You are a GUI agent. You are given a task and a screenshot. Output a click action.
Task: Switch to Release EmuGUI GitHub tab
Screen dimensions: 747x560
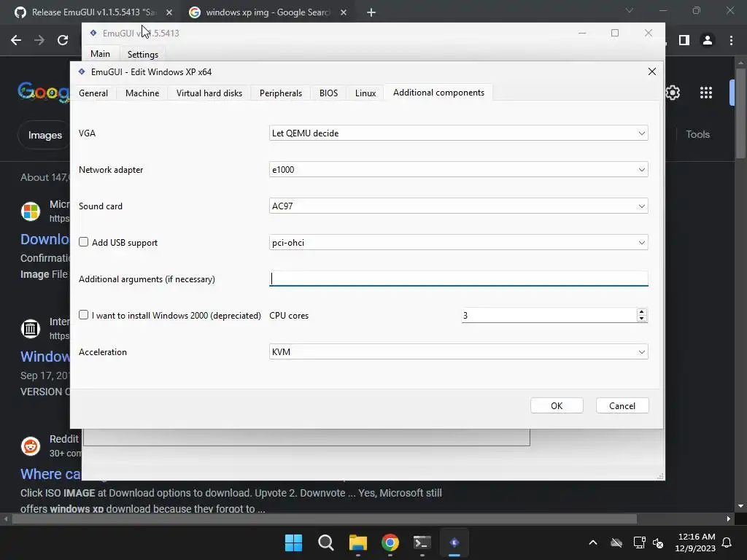(93, 12)
